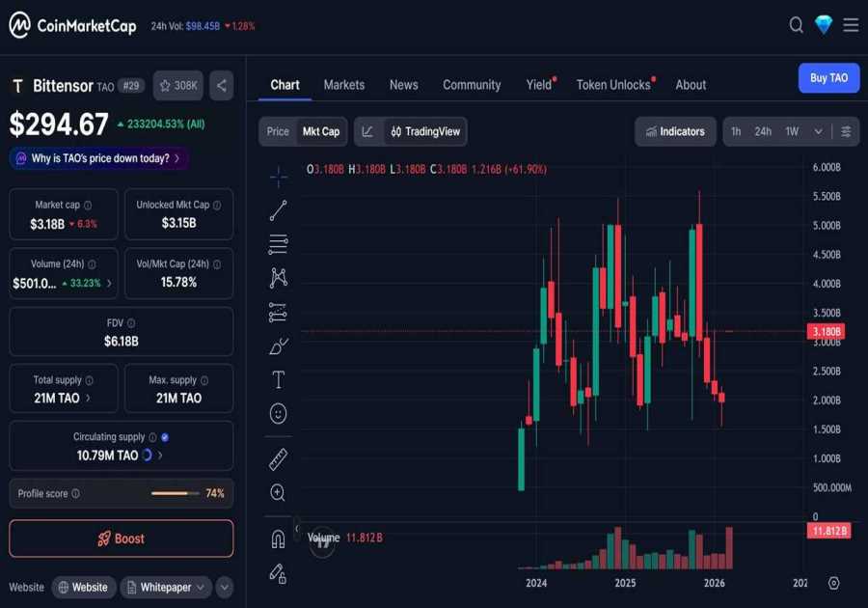The width and height of the screenshot is (868, 608).
Task: Click the Buy TAO button
Action: coord(827,78)
